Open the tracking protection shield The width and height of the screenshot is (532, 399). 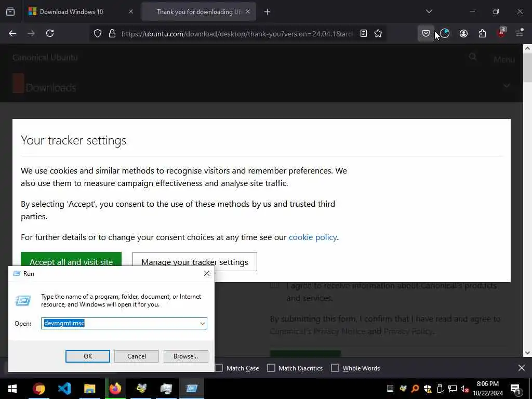tap(98, 33)
